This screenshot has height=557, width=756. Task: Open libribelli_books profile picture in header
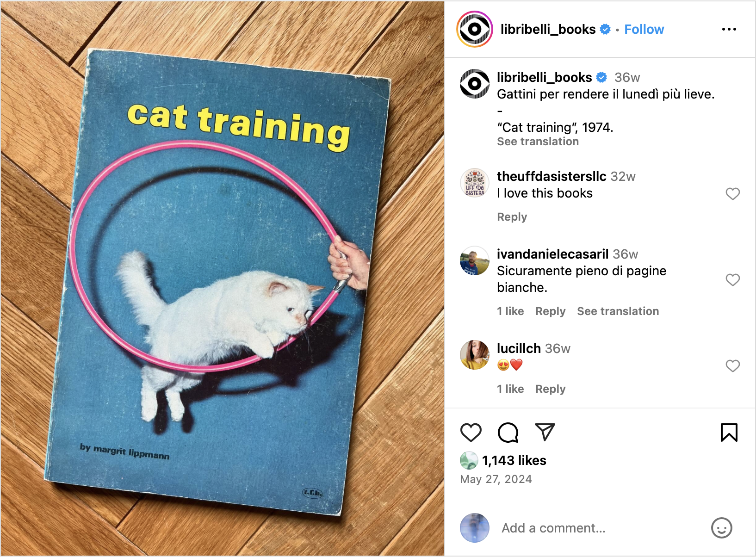(x=475, y=29)
